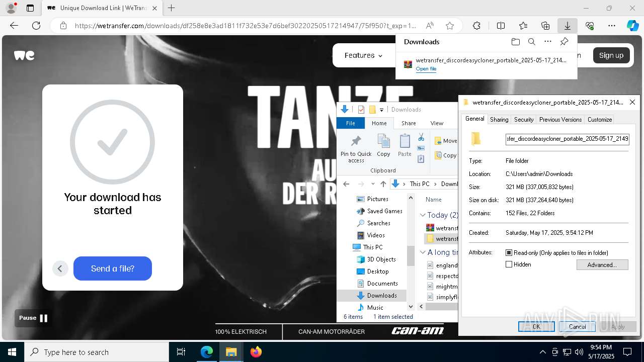Viewport: 644px width, 362px height.
Task: Open Task View on taskbar
Action: (181, 352)
